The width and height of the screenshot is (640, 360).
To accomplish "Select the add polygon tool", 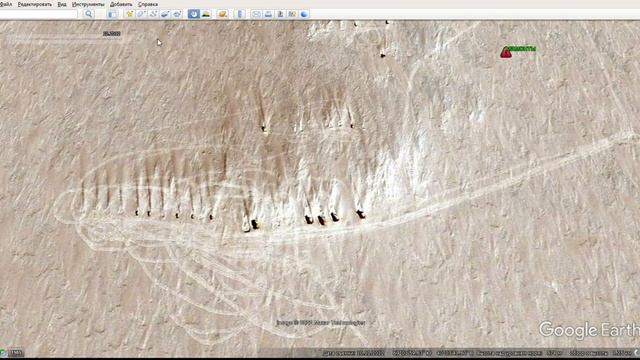I will tap(141, 14).
